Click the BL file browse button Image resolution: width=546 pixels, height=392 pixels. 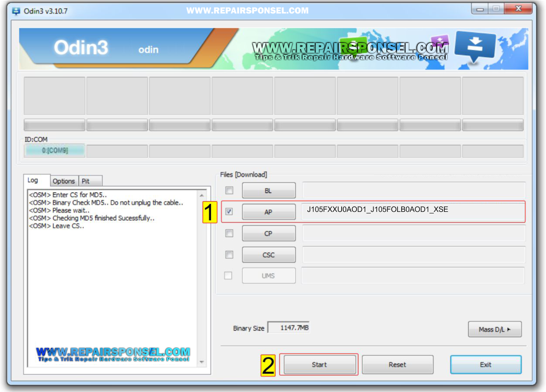(269, 191)
